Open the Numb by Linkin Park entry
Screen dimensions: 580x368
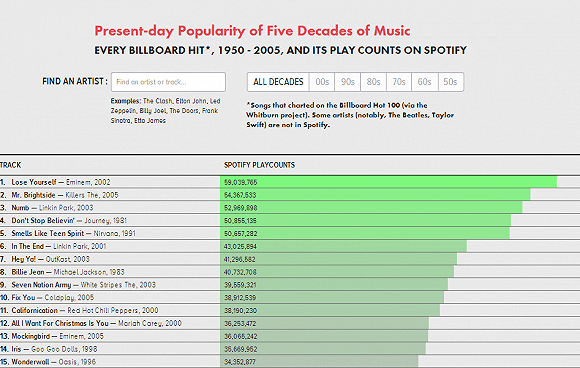[x=52, y=208]
